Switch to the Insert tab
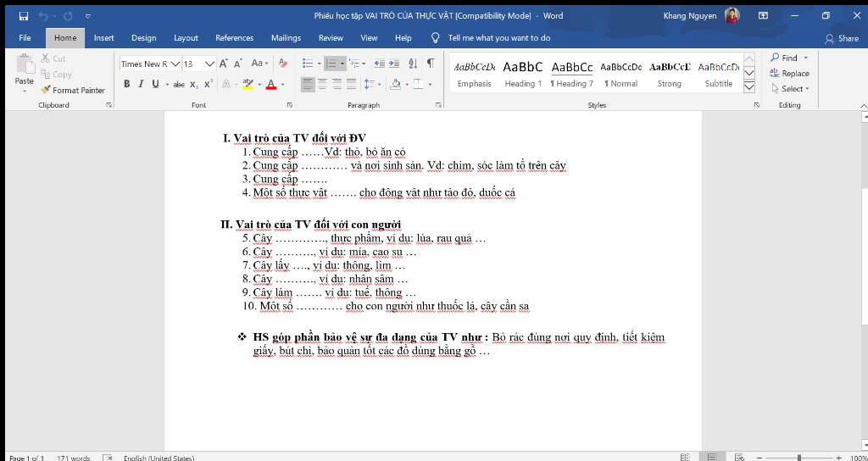The width and height of the screenshot is (868, 461). tap(104, 38)
